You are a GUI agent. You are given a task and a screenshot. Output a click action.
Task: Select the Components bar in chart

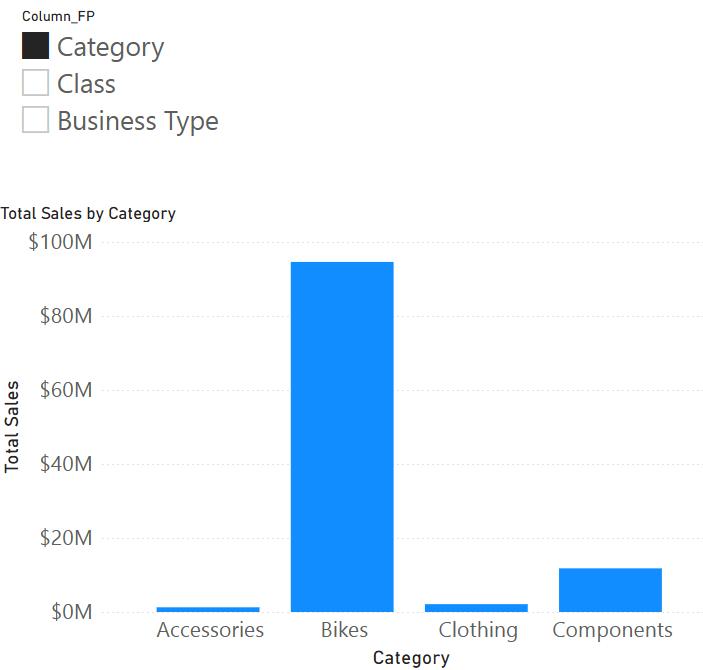click(610, 590)
